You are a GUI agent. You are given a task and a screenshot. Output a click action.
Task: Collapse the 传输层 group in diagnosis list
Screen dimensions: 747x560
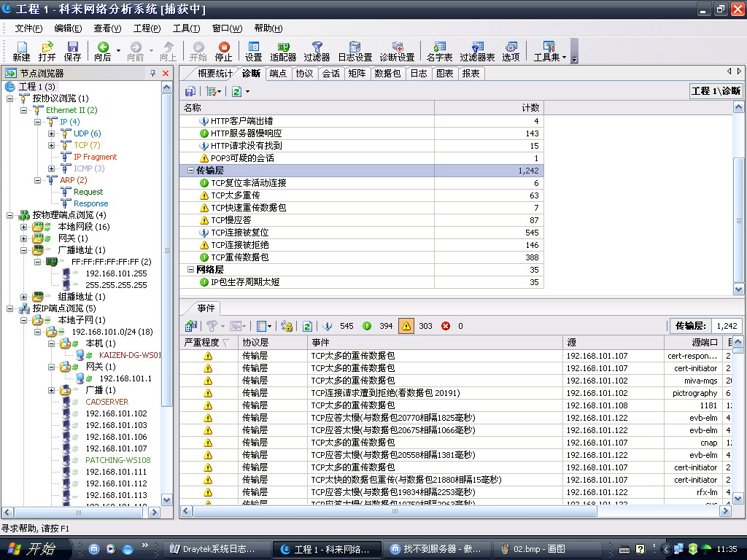point(190,170)
